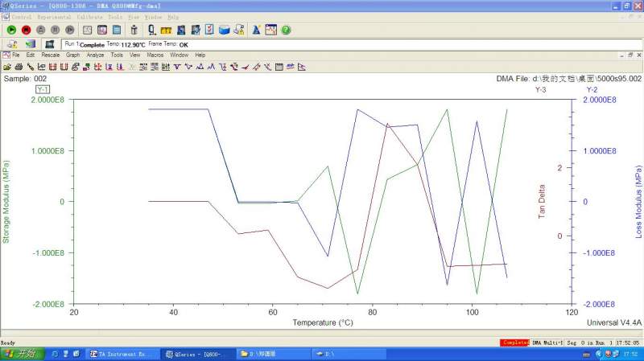Viewport: 644px width, 361px height.
Task: Click the graph window icon left of File
Action: pyautogui.click(x=6, y=55)
